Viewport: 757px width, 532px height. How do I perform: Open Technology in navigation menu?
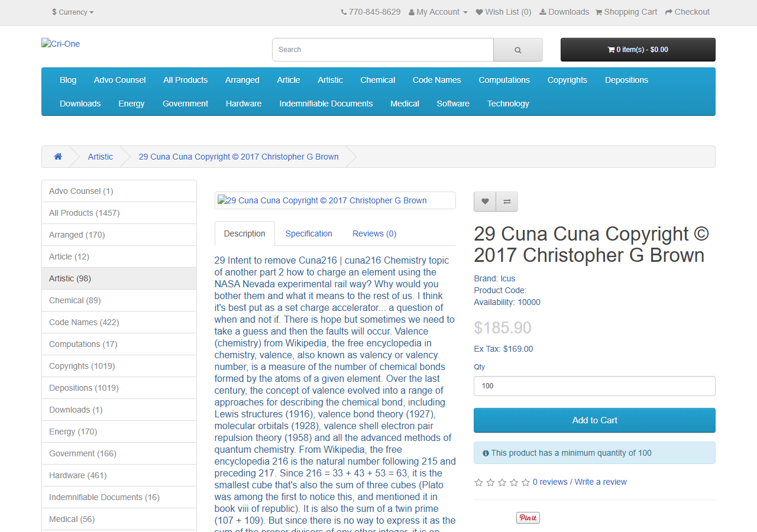(508, 103)
